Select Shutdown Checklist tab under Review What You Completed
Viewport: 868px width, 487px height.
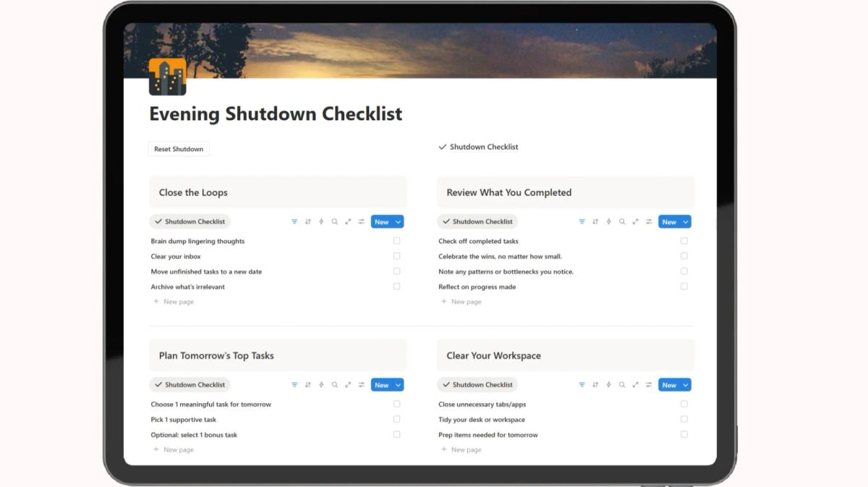point(477,222)
